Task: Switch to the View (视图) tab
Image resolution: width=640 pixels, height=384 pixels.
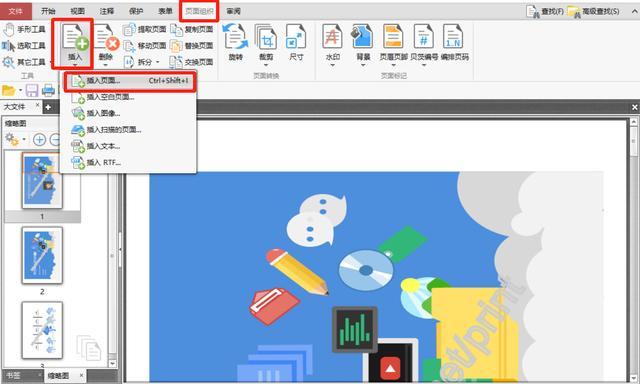Action: coord(78,11)
